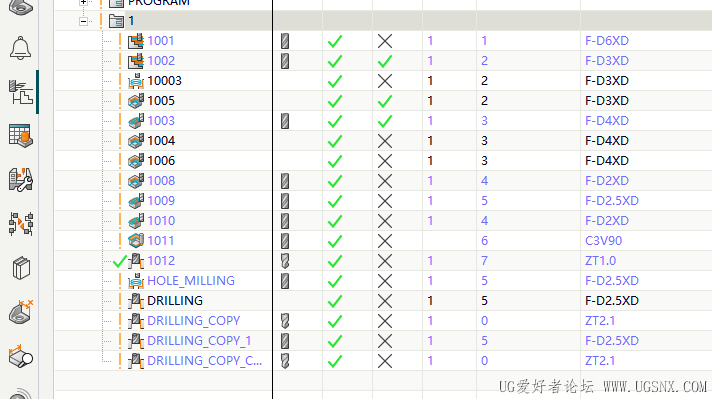Click tool name F-D6XD for 1001
This screenshot has height=399, width=712.
tap(607, 41)
